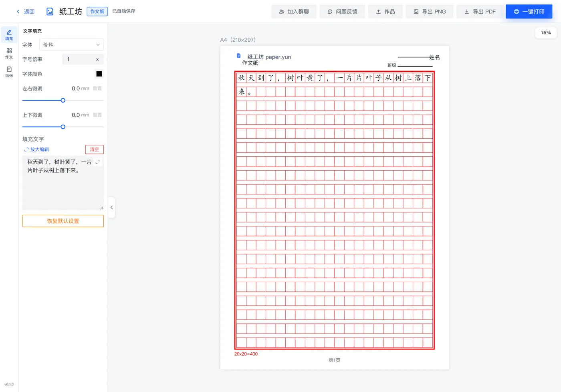Click the 第1页 page number label
The height and width of the screenshot is (392, 561).
coord(335,360)
